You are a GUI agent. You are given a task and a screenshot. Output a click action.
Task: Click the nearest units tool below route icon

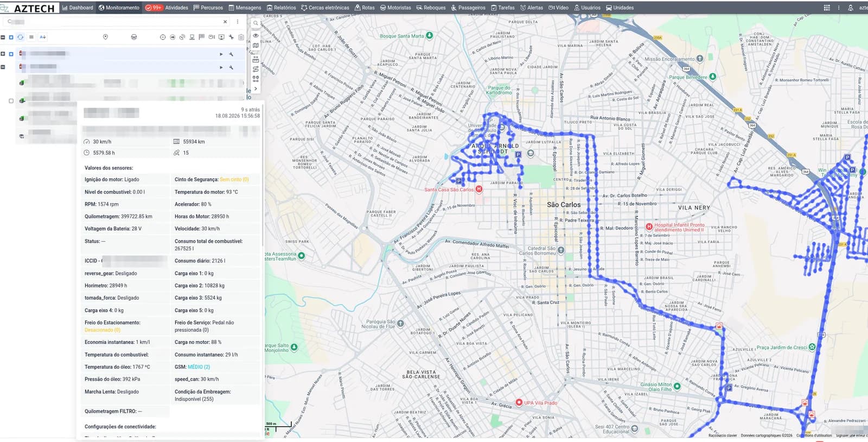coord(256,78)
